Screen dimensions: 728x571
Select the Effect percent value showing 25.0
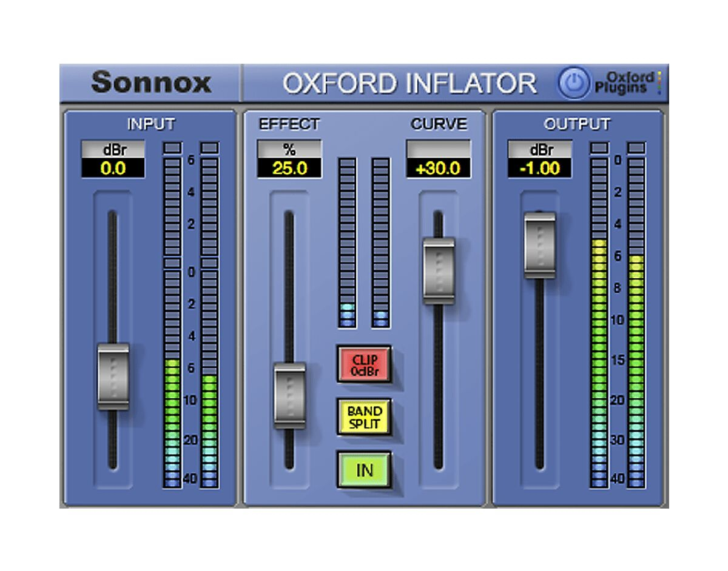[x=289, y=169]
